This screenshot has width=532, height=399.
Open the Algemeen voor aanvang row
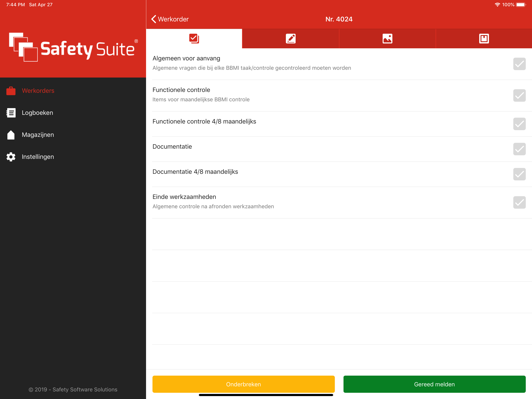(x=339, y=64)
